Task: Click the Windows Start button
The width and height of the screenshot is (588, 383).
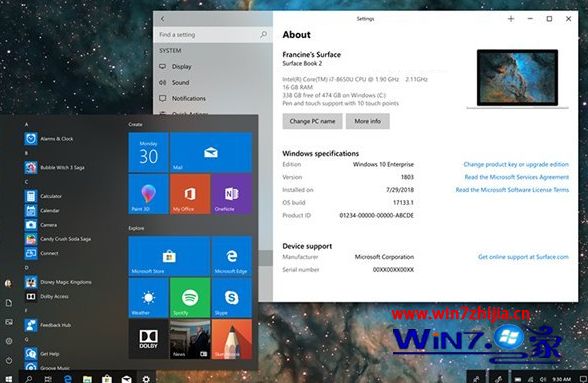Action: point(9,379)
